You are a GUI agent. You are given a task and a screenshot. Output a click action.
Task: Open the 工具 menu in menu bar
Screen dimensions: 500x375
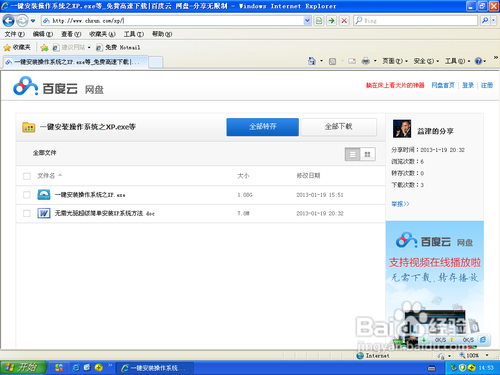134,34
